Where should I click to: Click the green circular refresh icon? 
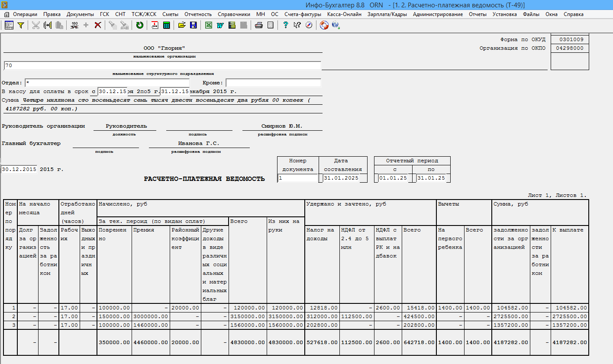click(139, 25)
